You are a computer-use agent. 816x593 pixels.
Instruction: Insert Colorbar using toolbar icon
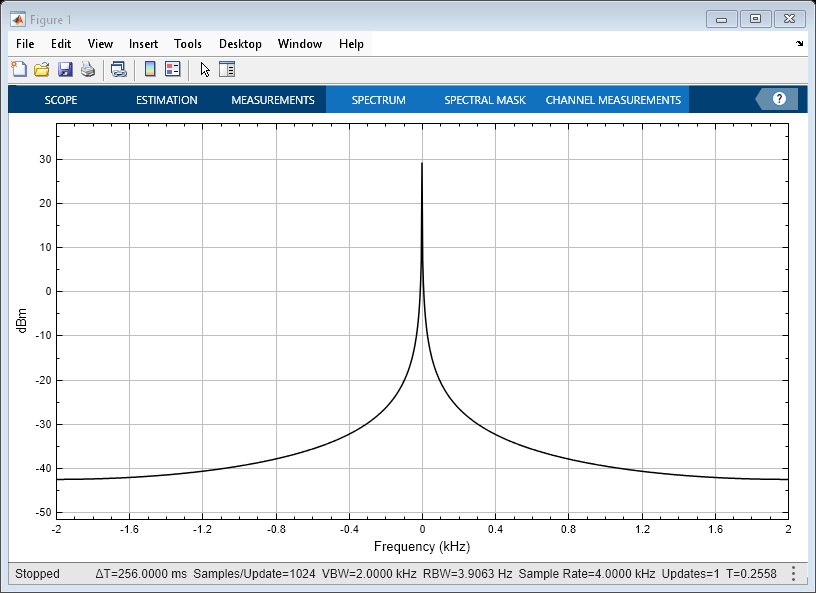tap(150, 69)
